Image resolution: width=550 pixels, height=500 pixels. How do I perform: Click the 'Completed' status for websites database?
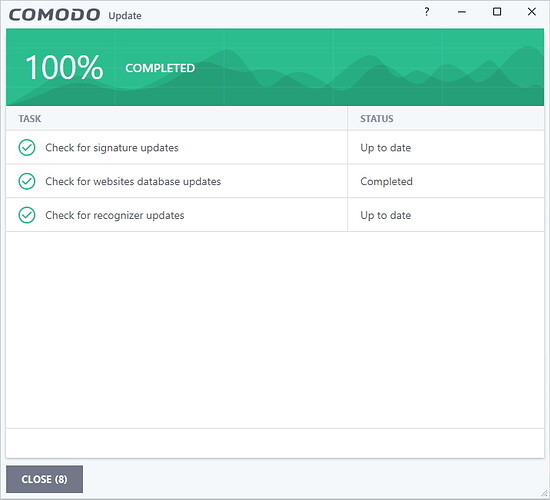(x=387, y=181)
